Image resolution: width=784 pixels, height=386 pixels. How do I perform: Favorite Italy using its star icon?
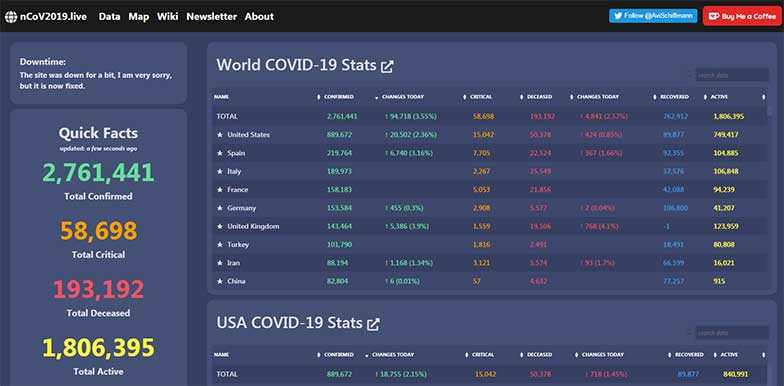[x=220, y=172]
